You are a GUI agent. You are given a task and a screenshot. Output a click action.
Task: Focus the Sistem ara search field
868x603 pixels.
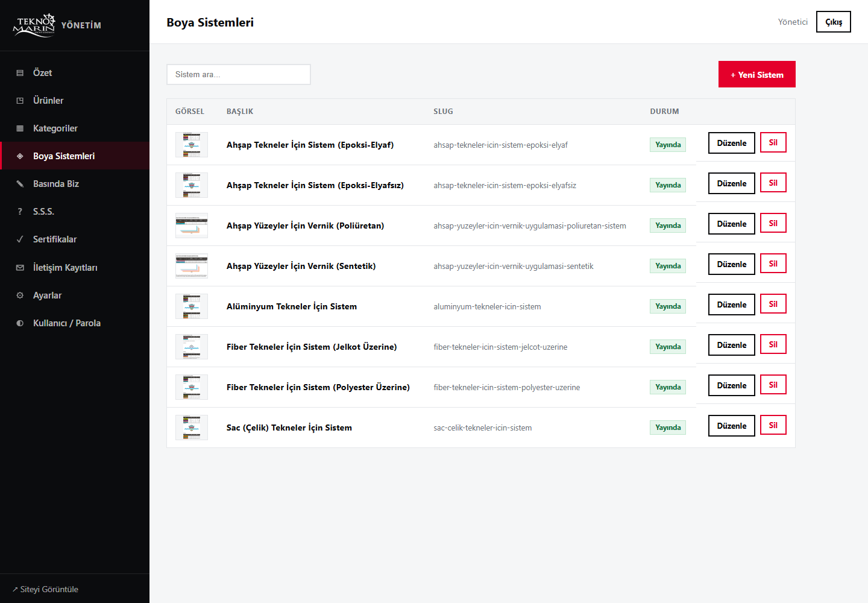pyautogui.click(x=239, y=74)
